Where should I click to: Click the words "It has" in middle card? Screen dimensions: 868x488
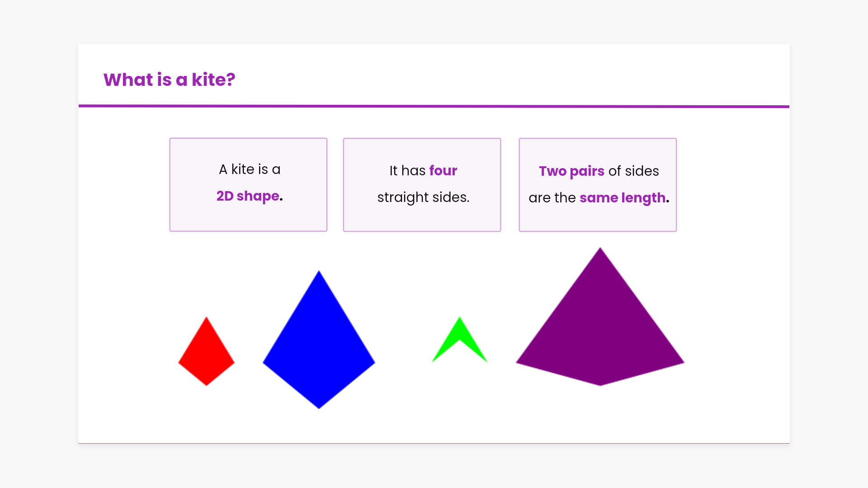(407, 171)
